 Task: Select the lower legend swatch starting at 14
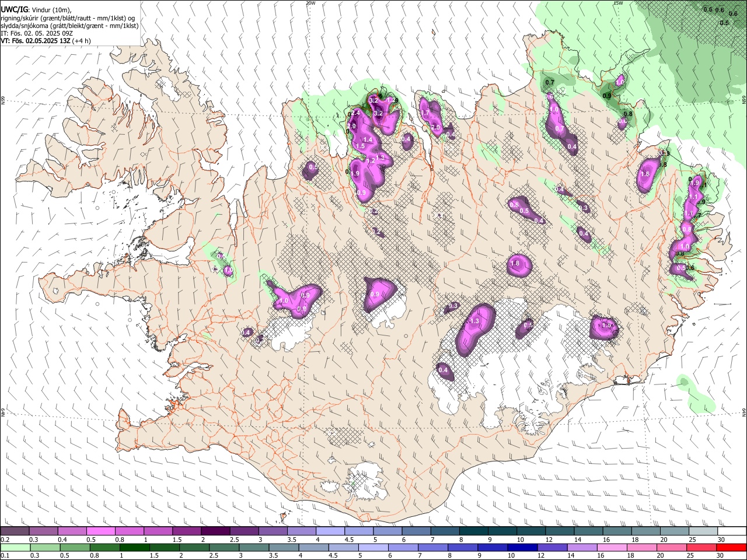click(581, 548)
